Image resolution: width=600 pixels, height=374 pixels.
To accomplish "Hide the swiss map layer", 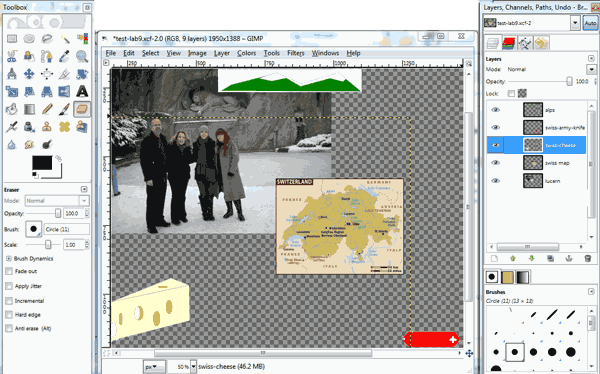I will coord(496,163).
